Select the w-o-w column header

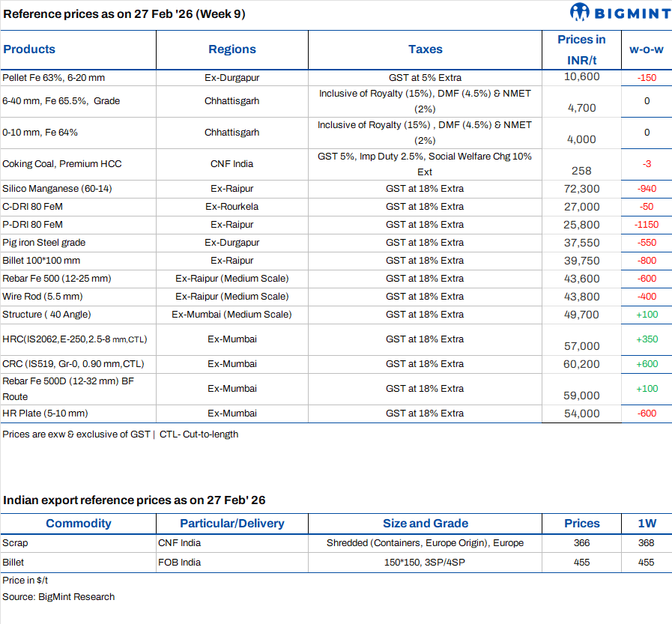[x=646, y=49]
